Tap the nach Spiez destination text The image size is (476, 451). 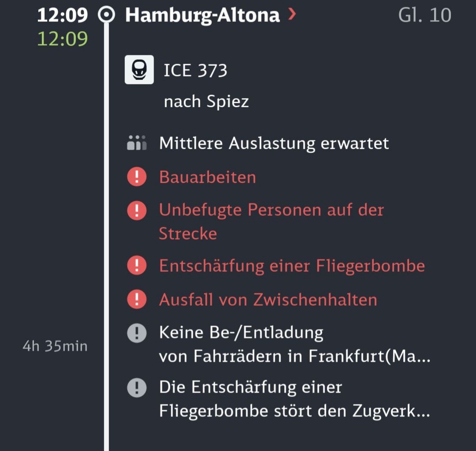click(206, 101)
